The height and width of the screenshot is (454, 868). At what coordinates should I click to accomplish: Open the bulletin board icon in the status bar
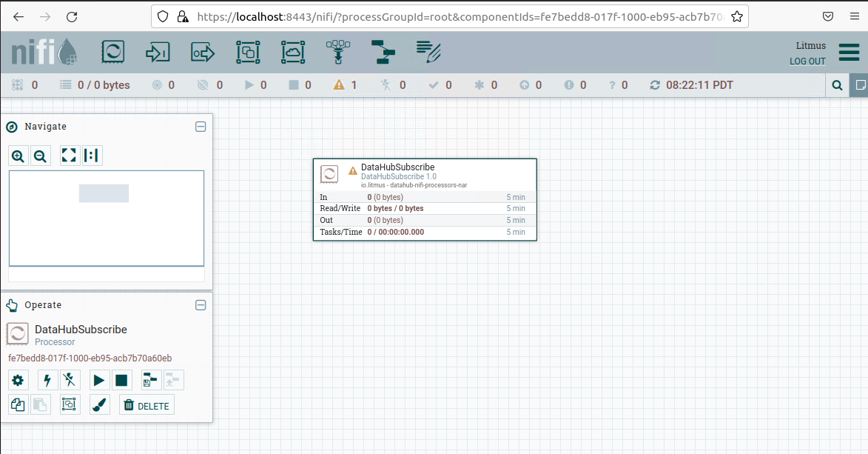tap(860, 85)
